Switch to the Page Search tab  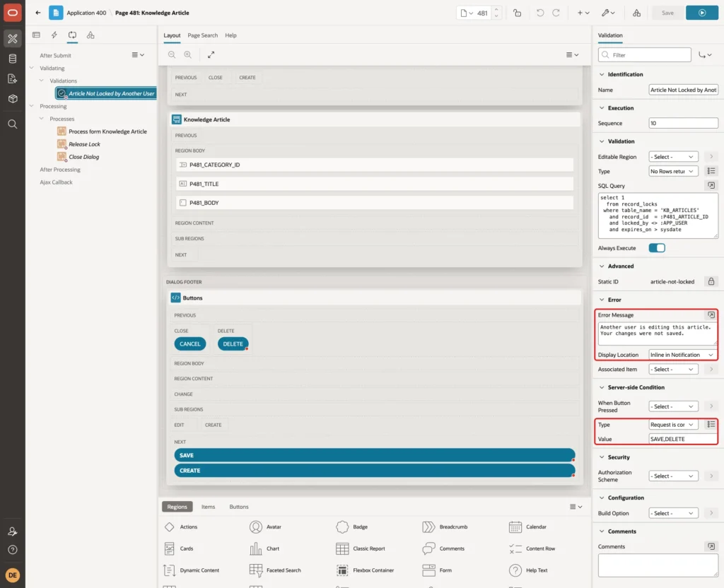(202, 35)
